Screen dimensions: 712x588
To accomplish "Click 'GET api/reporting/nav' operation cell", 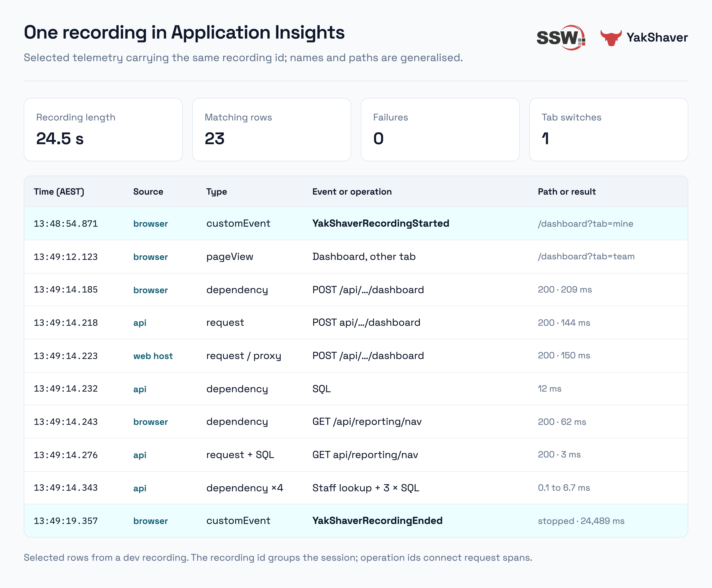I will coord(365,455).
